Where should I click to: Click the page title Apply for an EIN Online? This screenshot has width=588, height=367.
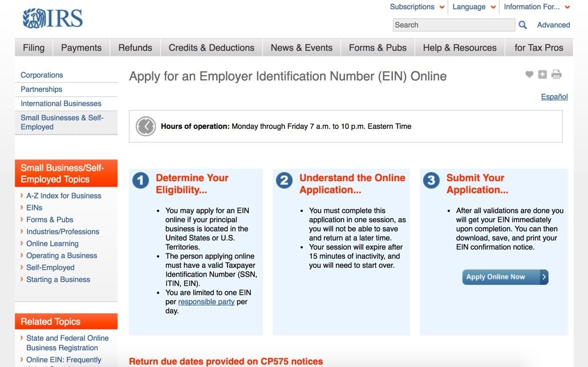pyautogui.click(x=287, y=76)
